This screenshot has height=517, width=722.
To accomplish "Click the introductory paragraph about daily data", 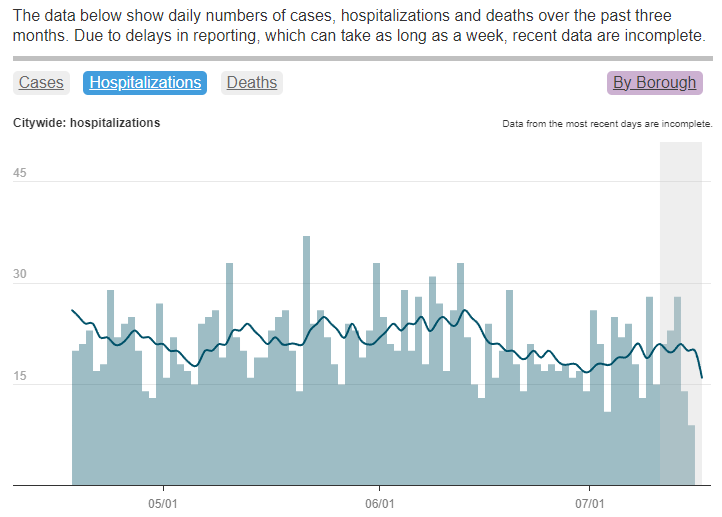I will 360,27.
